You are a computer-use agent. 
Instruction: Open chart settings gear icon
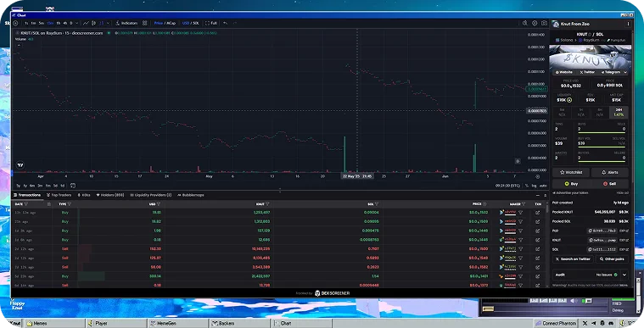tap(535, 24)
